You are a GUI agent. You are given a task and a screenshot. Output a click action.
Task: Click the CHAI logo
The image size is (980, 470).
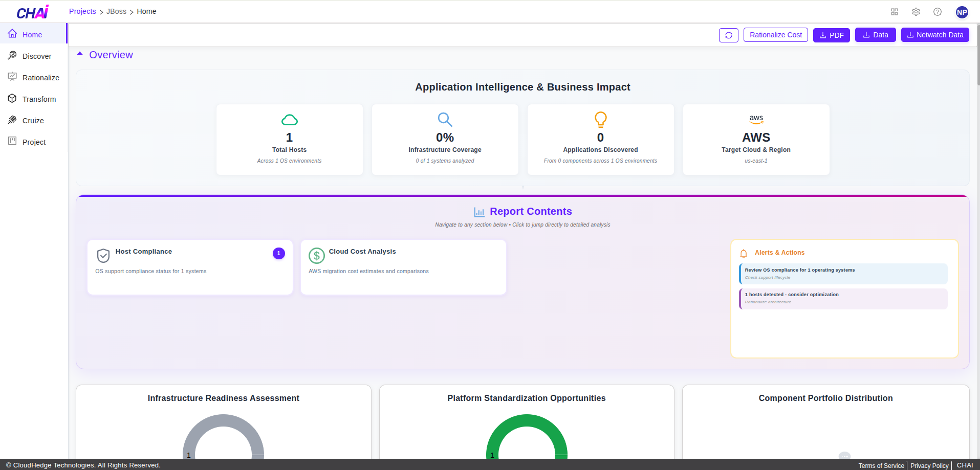[x=33, y=12]
